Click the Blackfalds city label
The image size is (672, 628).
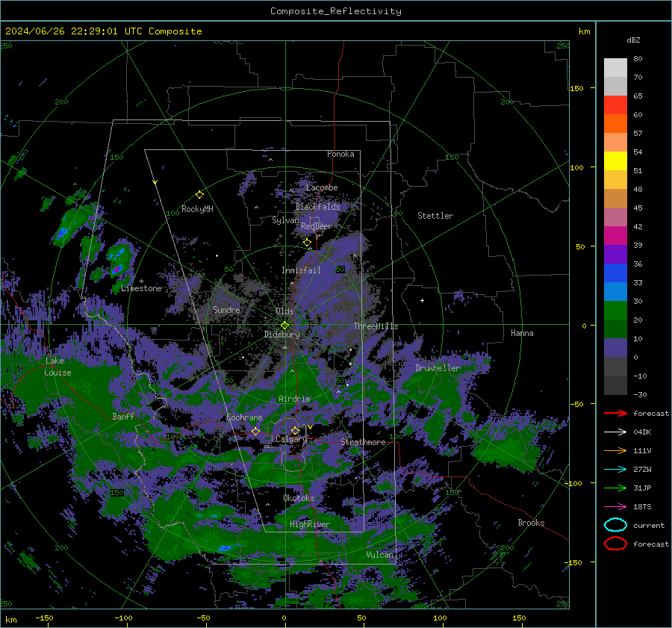tap(317, 207)
